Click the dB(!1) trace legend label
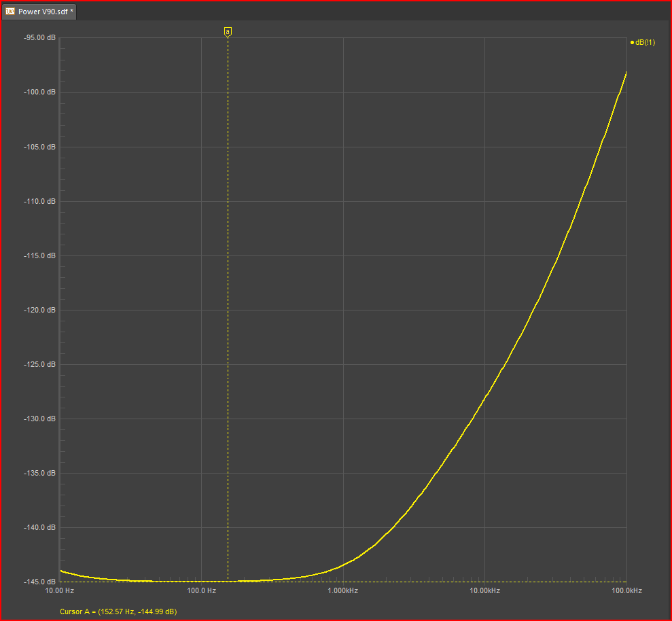Screen dimensions: 672x621 tap(645, 42)
